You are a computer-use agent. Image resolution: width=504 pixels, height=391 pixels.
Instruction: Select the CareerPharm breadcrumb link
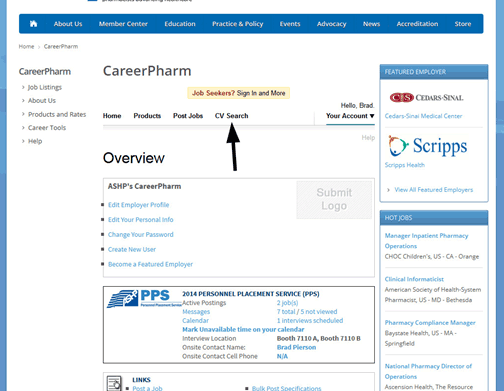pos(61,46)
